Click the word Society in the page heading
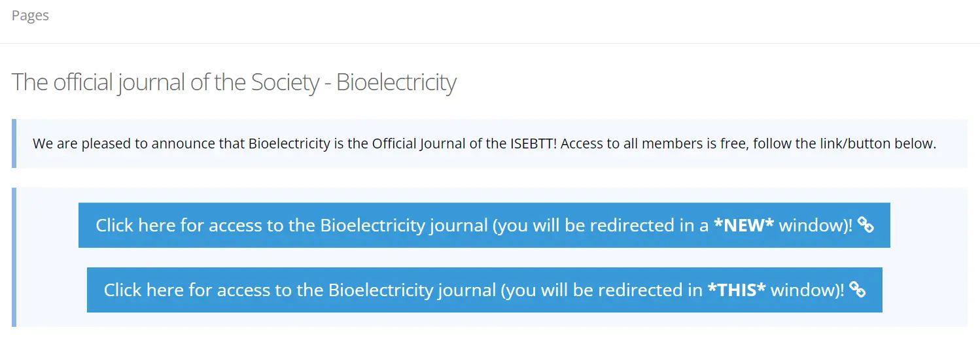Image resolution: width=980 pixels, height=338 pixels. (x=285, y=83)
